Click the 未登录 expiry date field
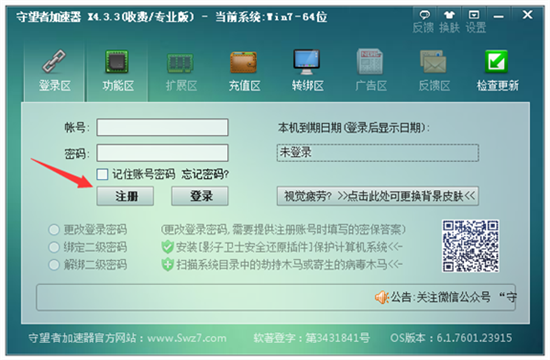The width and height of the screenshot is (550, 360). click(378, 153)
